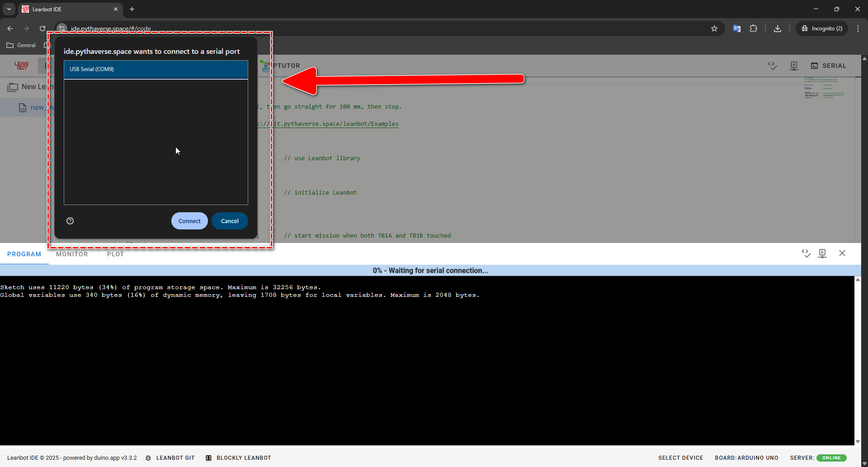Bookmark this page with star icon

coord(714,29)
